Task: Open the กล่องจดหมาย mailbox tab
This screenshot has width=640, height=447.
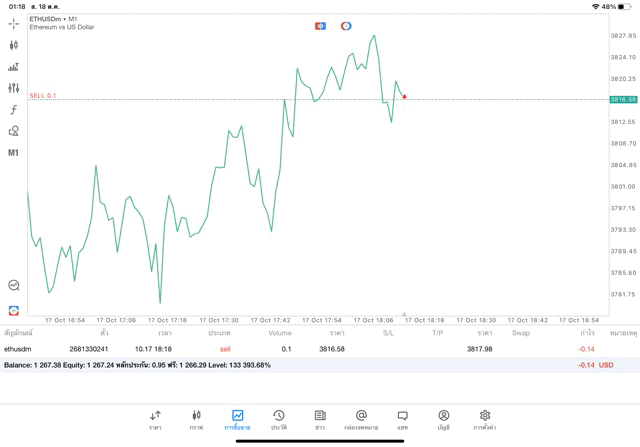Action: pyautogui.click(x=361, y=419)
